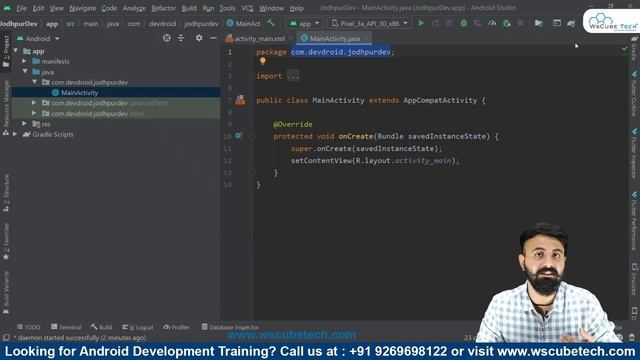Open the Build tool window at bottom

[x=102, y=327]
